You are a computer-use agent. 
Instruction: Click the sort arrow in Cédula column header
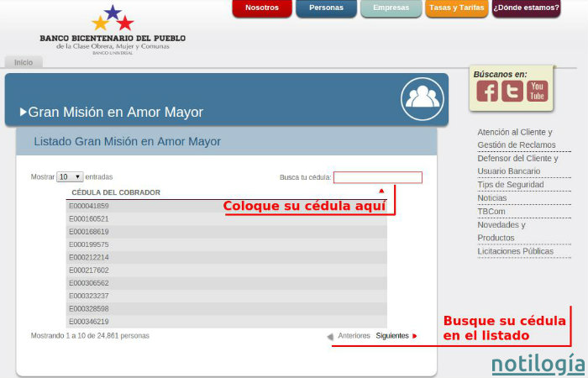[381, 191]
